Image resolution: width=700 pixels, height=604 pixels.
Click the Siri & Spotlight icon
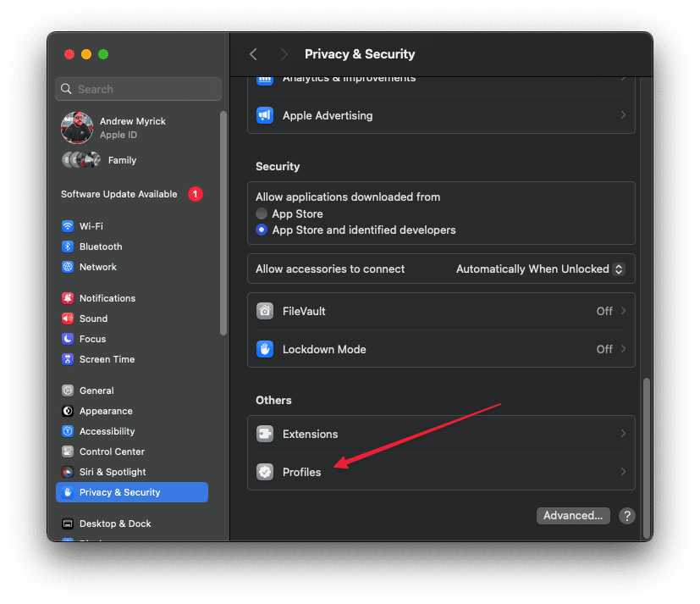(68, 472)
